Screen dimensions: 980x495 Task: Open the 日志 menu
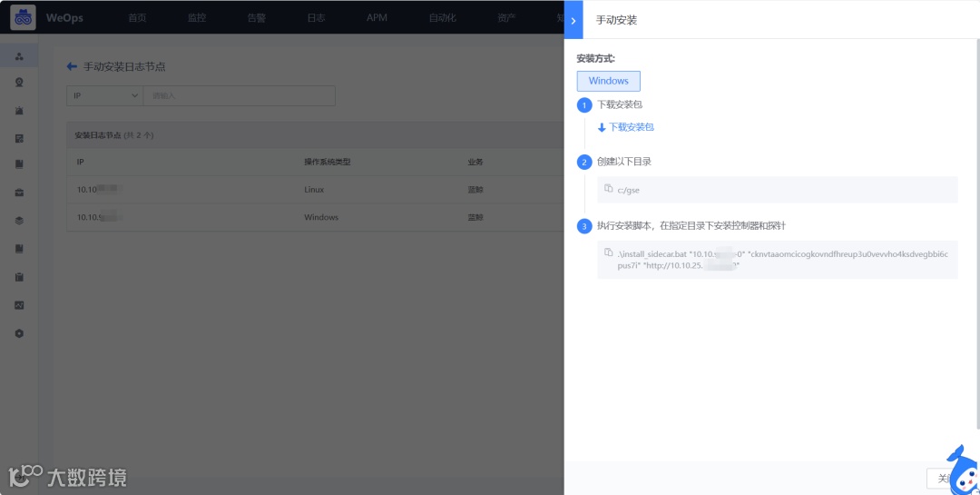click(x=317, y=17)
